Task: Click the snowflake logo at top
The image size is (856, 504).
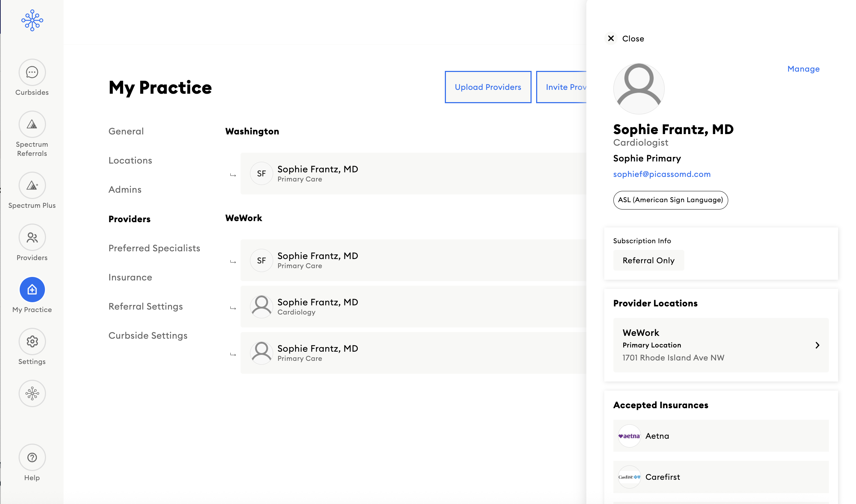Action: click(32, 20)
